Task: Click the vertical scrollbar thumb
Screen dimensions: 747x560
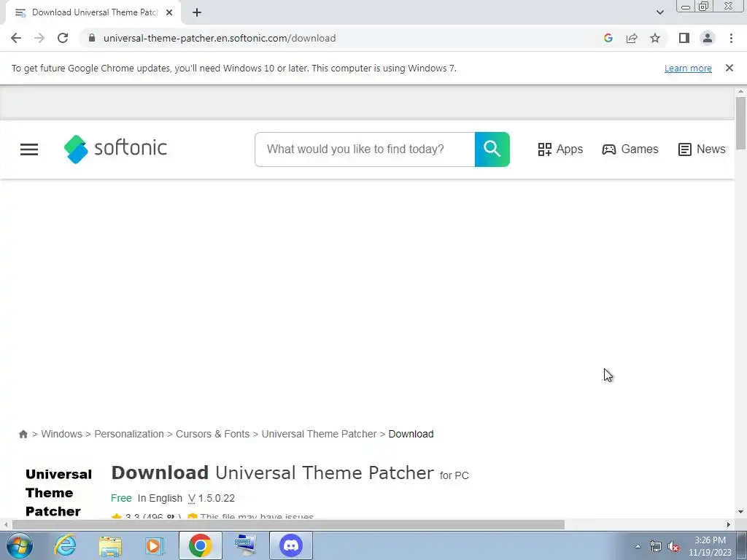Action: [740, 122]
